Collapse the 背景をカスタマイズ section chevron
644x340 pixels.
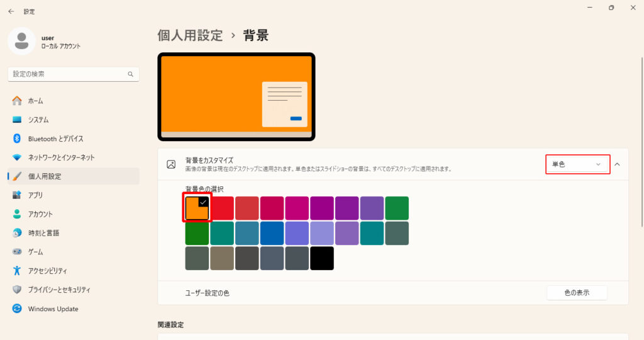coord(618,164)
